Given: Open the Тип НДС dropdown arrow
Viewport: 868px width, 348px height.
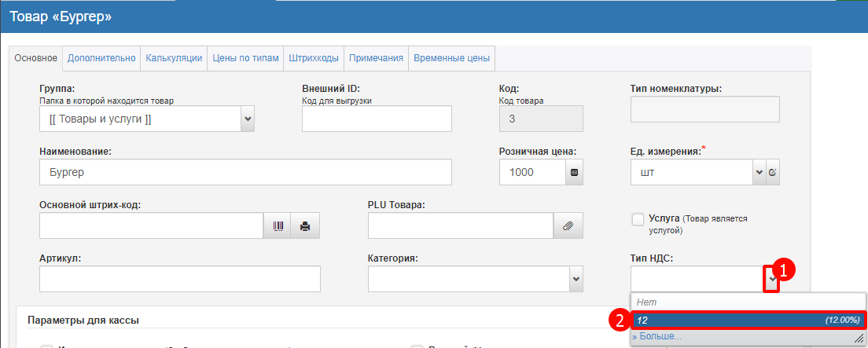Looking at the screenshot, I should click(772, 279).
